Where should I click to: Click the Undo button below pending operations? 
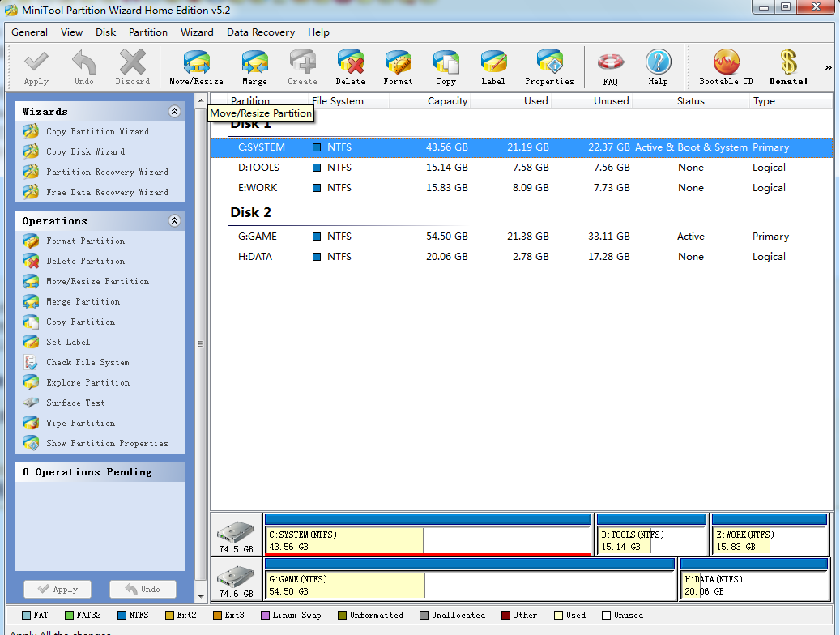[x=143, y=589]
